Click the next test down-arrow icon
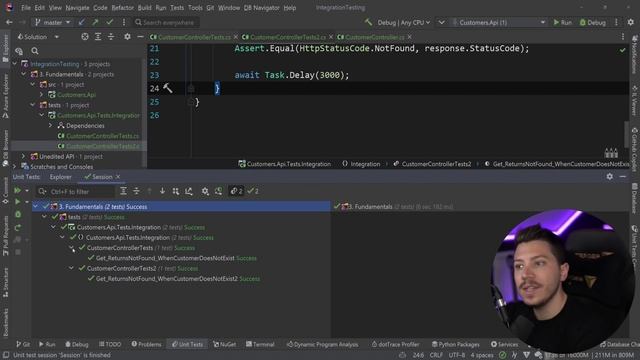The height and width of the screenshot is (360, 640). 162,191
